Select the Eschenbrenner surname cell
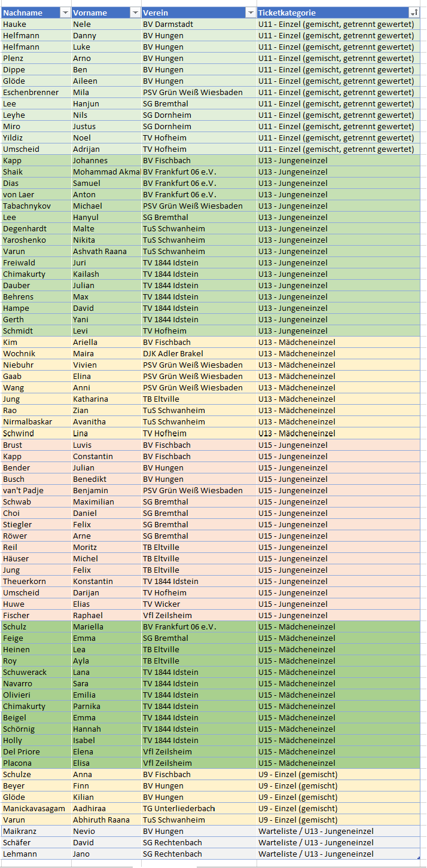Image resolution: width=427 pixels, height=868 pixels. [36, 93]
